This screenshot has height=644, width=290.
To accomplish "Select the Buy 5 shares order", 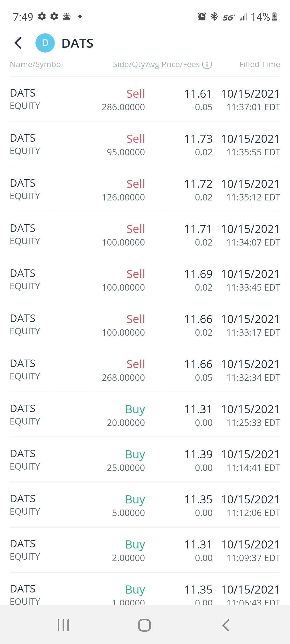I will (x=145, y=505).
